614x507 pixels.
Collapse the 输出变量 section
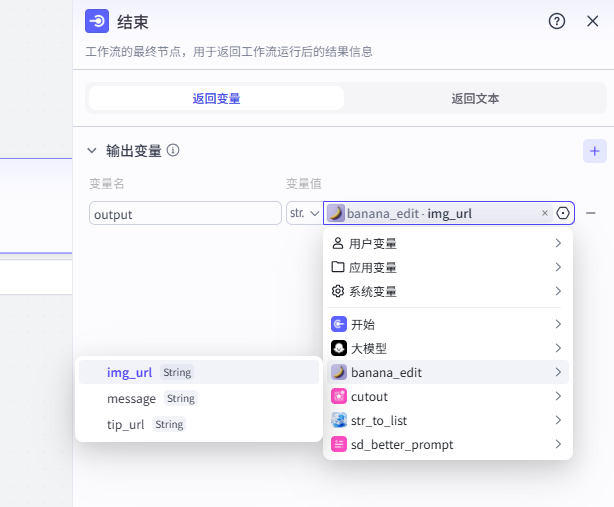92,151
